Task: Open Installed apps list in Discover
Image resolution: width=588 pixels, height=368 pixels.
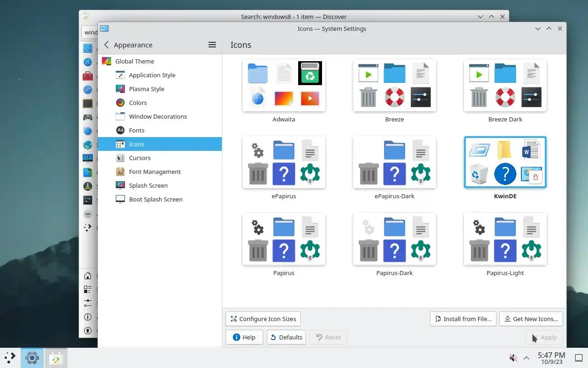Action: click(88, 289)
